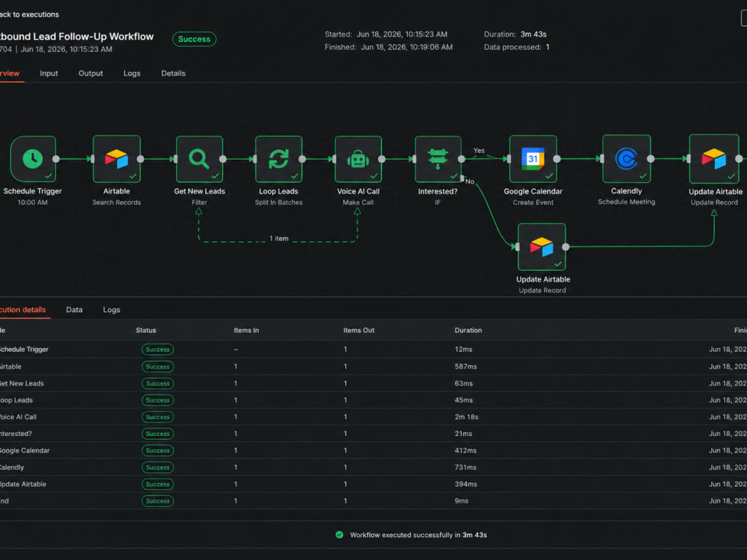Select the Get New Leads row name in table

[x=22, y=383]
